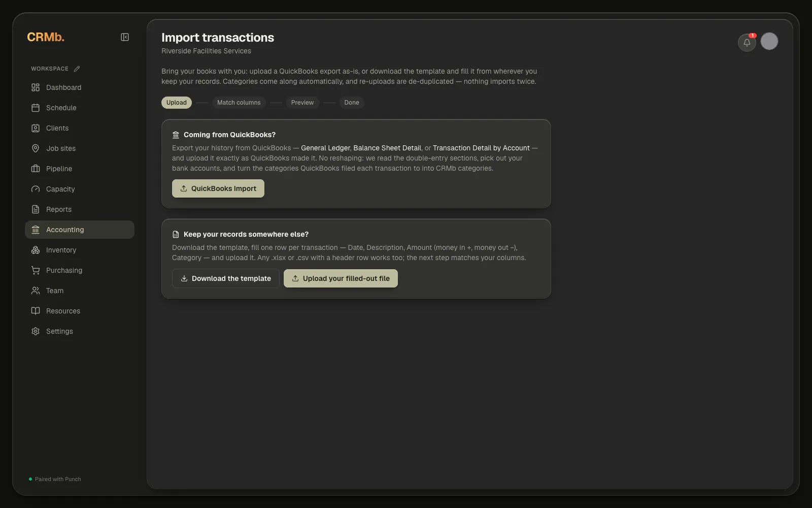The image size is (812, 508).
Task: Click Upload your filled-out file button
Action: [x=341, y=278]
